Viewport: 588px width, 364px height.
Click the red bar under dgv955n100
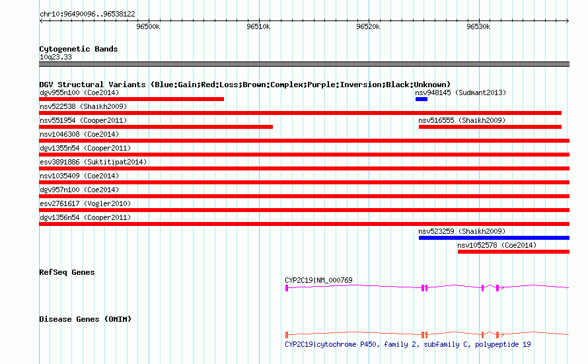point(131,99)
